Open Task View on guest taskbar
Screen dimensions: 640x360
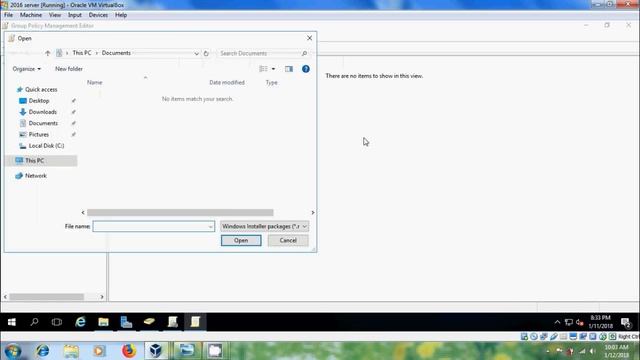(57, 322)
